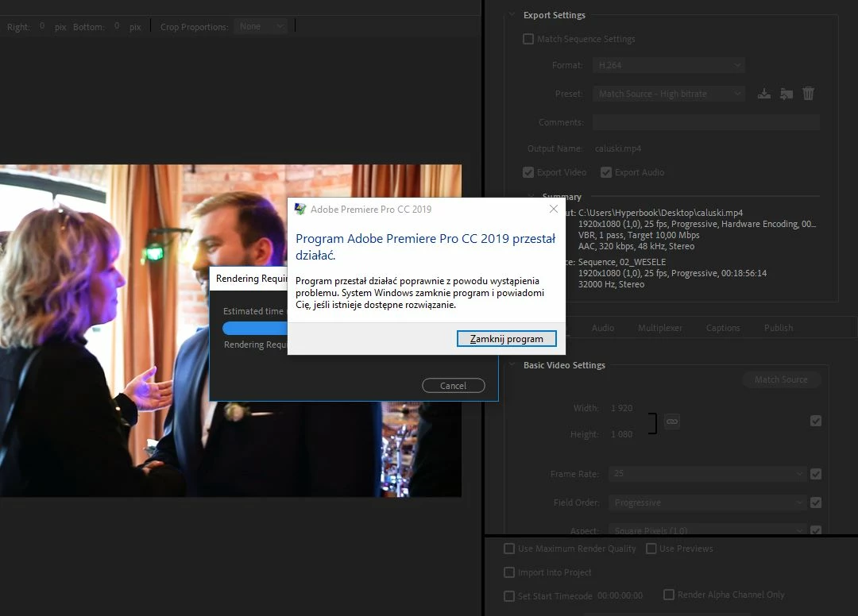This screenshot has height=616, width=858.
Task: Click the Premiere Pro icon in the crash dialog title bar
Action: pos(300,209)
